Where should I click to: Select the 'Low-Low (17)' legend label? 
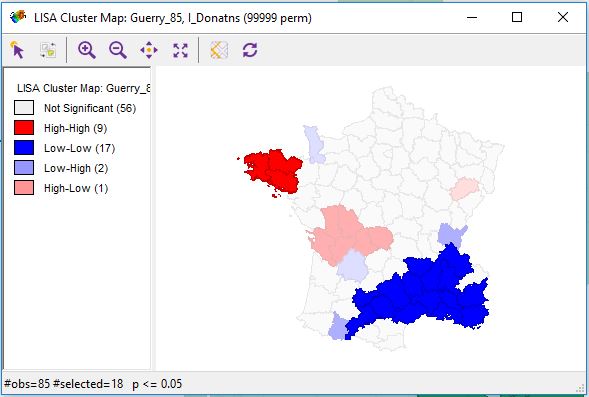coord(79,148)
